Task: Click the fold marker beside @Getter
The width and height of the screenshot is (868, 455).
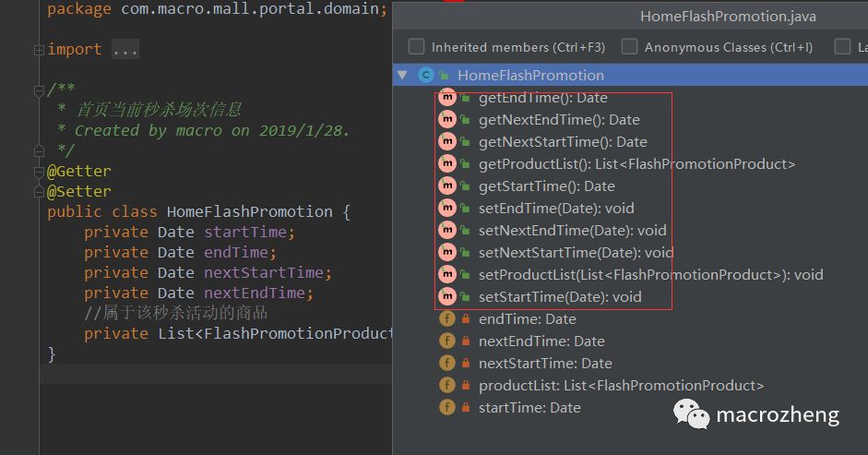Action: 39,172
